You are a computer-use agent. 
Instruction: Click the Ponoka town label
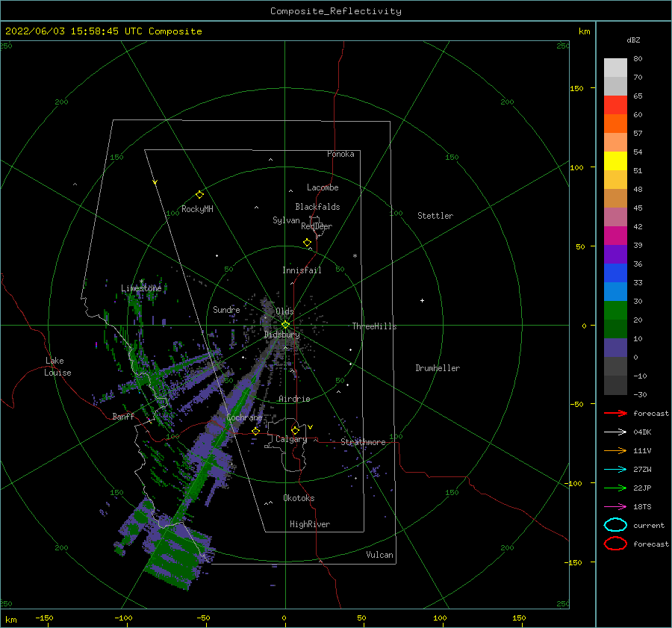pyautogui.click(x=340, y=154)
